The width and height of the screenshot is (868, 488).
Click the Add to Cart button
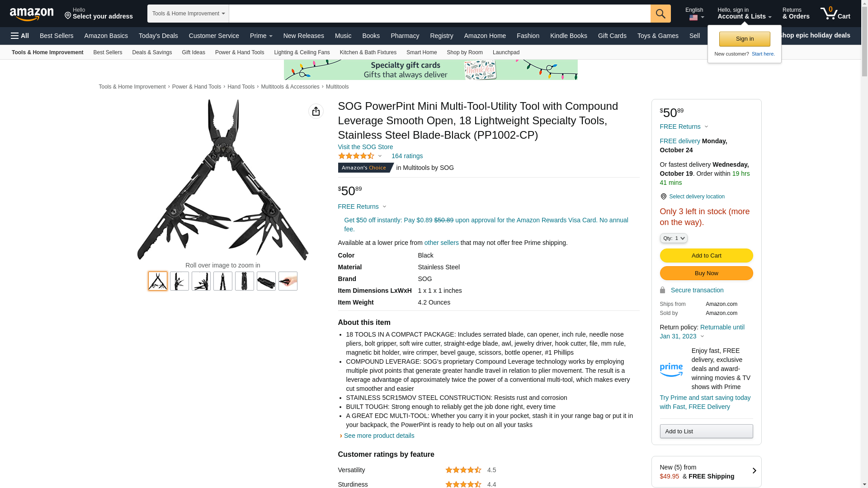pyautogui.click(x=706, y=256)
